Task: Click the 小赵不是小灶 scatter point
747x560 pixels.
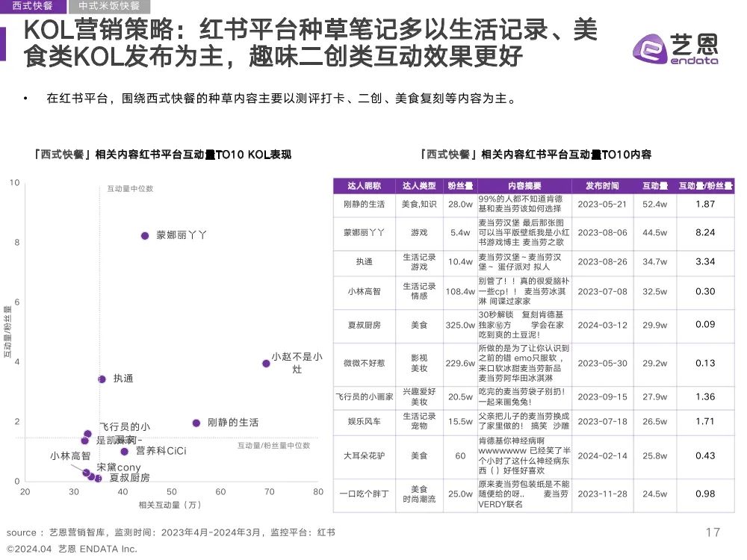Action: pyautogui.click(x=267, y=364)
